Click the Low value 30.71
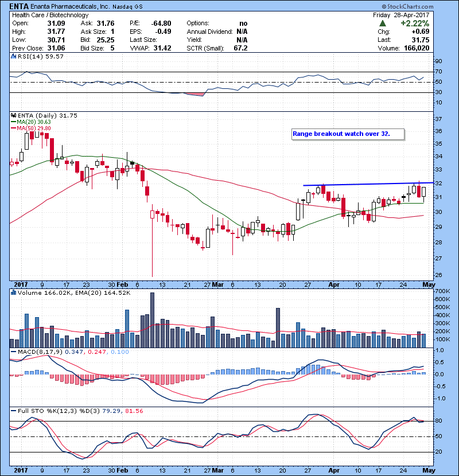The height and width of the screenshot is (476, 459). (56, 40)
